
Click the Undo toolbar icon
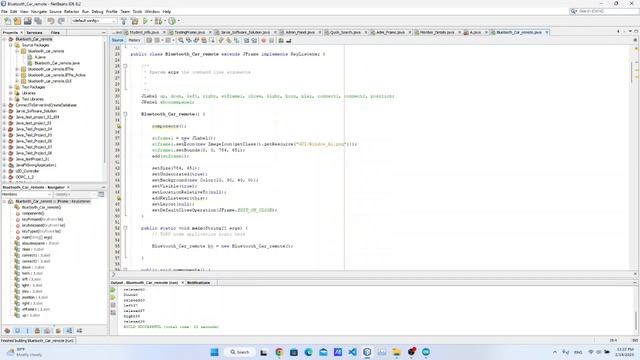pos(51,21)
